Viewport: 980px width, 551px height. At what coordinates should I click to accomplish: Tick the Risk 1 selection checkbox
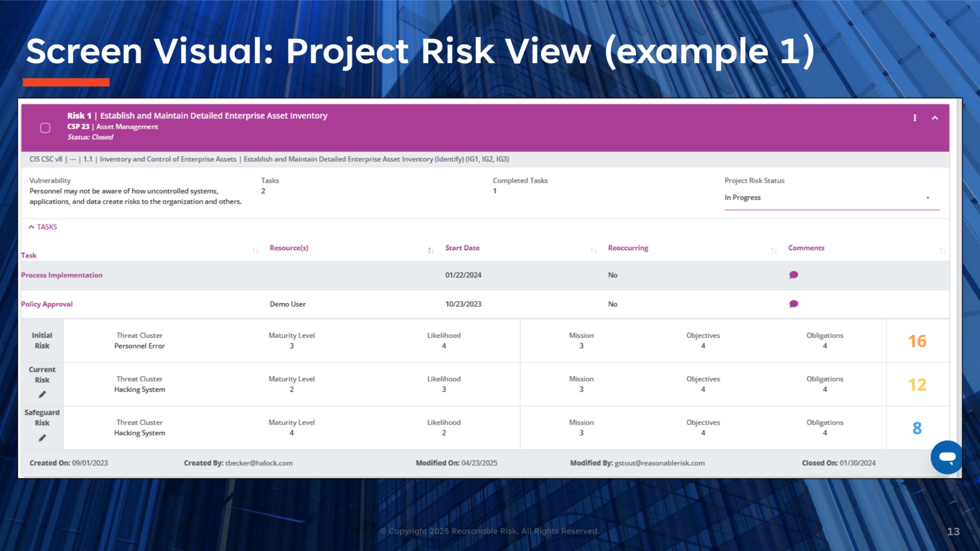tap(45, 128)
